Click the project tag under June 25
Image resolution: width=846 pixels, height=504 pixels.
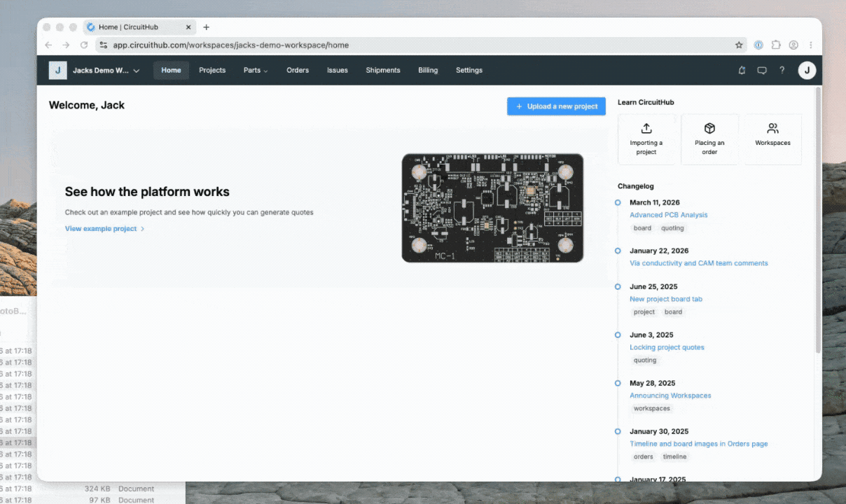click(x=644, y=312)
